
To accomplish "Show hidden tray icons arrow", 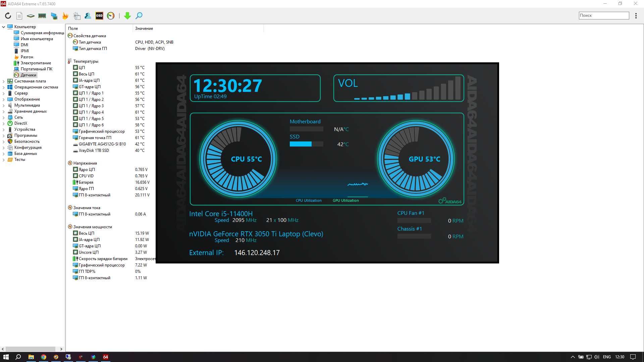I will (573, 357).
